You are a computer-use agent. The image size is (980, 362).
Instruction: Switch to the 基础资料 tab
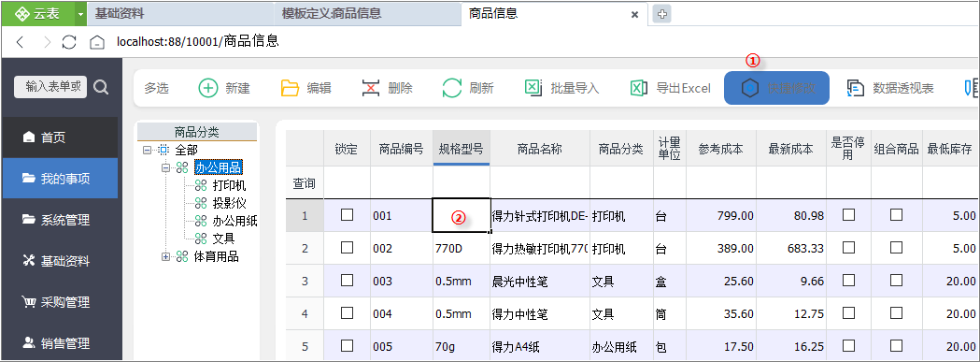pos(180,13)
